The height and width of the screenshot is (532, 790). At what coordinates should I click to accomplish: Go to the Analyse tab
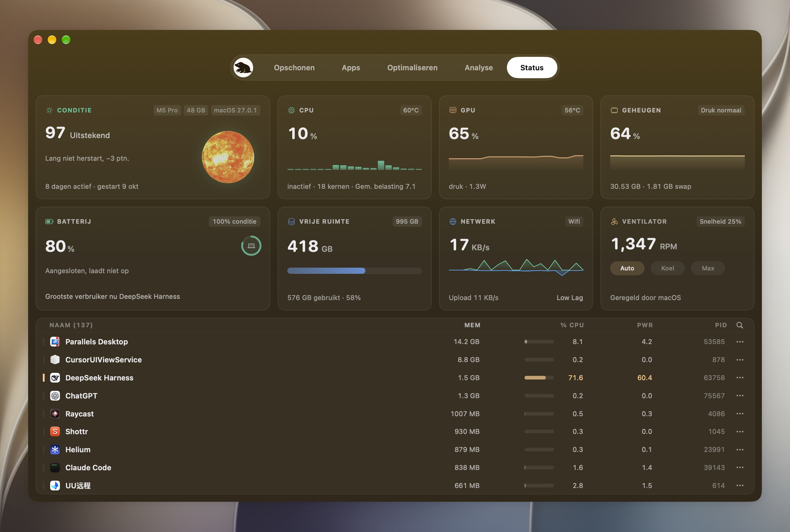pos(478,68)
